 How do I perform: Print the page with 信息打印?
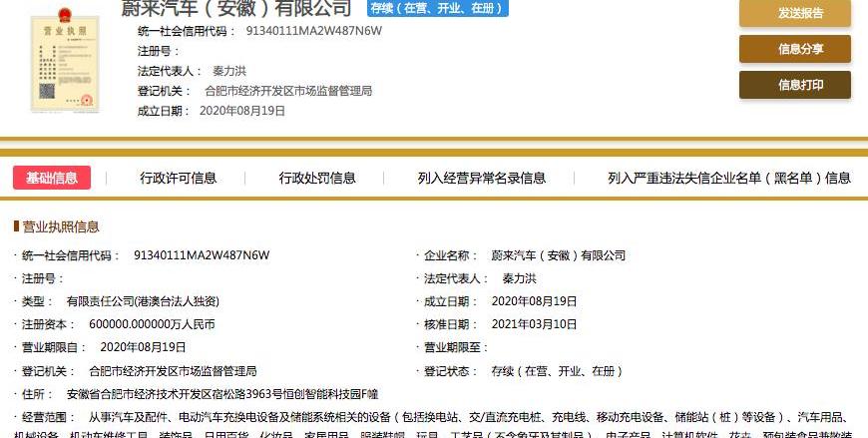point(794,85)
